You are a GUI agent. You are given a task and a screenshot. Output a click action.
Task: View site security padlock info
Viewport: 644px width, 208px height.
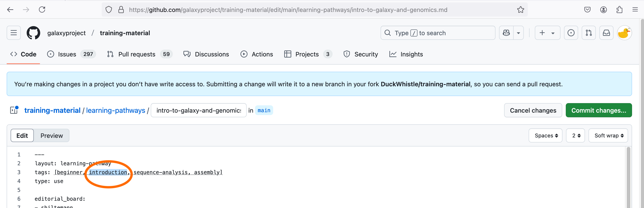tap(121, 10)
